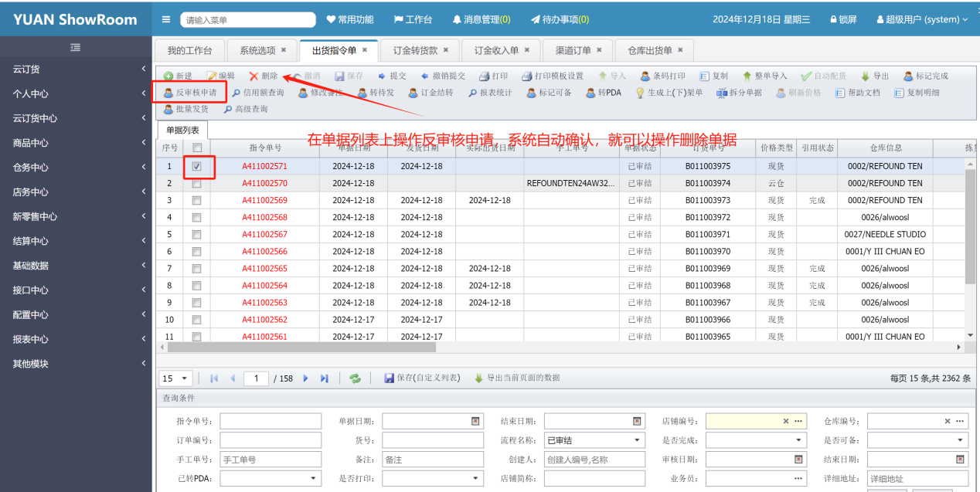The height and width of the screenshot is (492, 980).
Task: Toggle the select-all checkbox in the table header
Action: pyautogui.click(x=196, y=148)
